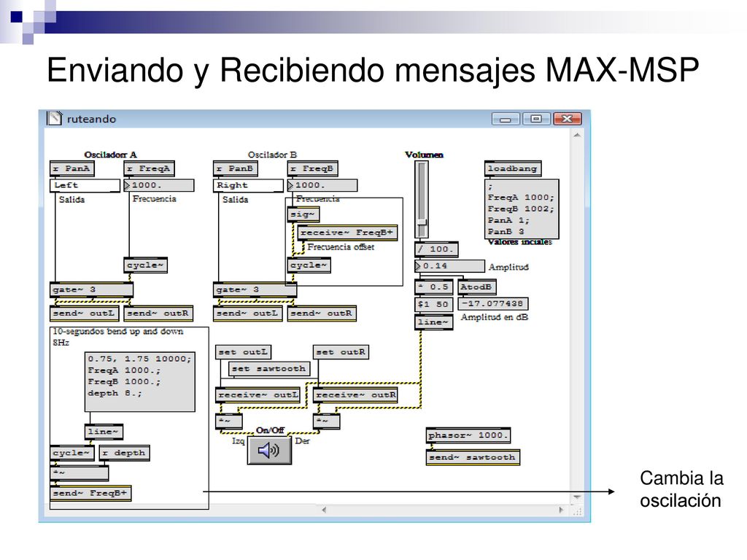The height and width of the screenshot is (560, 747).
Task: Select the line~ object under $1 50
Action: 433,322
